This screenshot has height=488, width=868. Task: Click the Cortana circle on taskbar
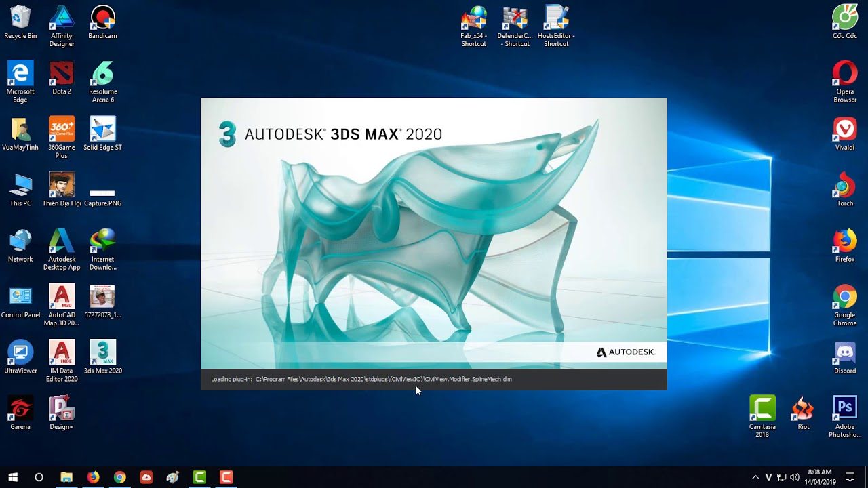(39, 477)
